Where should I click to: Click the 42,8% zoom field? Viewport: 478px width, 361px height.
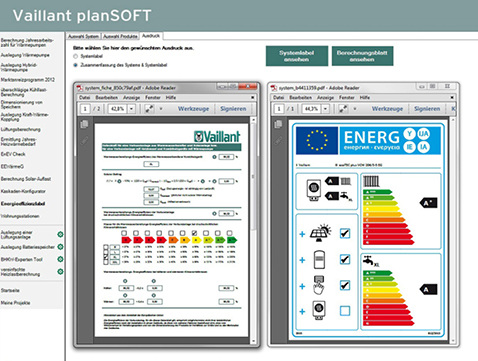click(118, 109)
